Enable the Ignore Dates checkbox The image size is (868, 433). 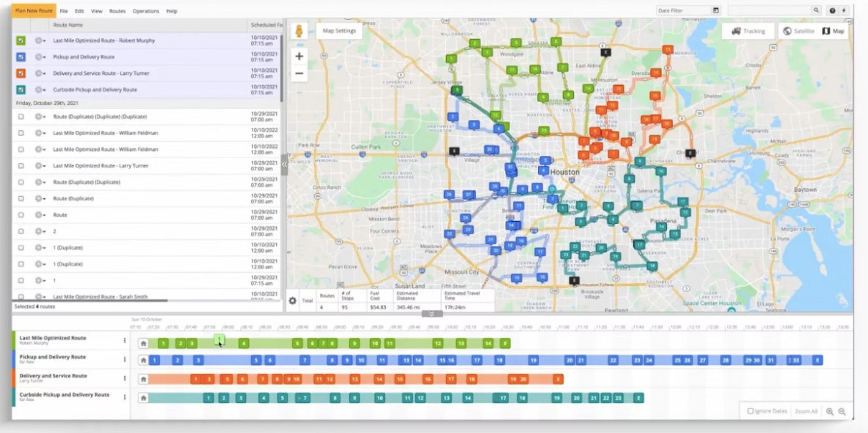click(x=750, y=411)
